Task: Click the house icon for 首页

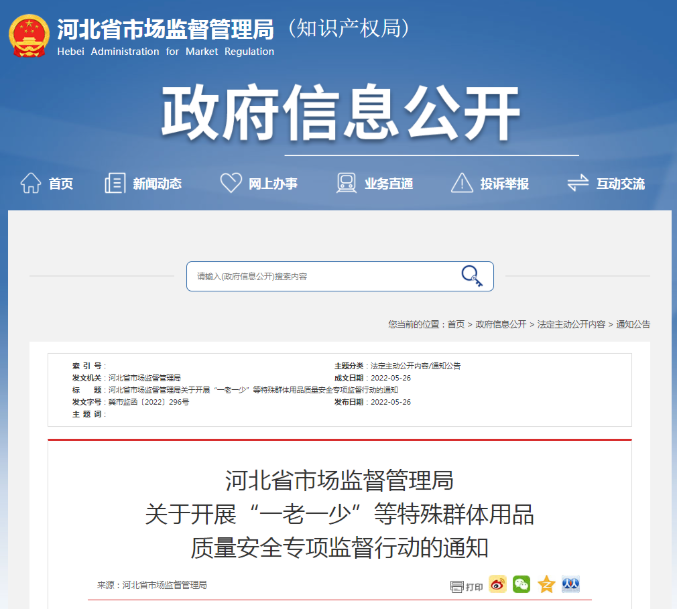Action: (30, 183)
